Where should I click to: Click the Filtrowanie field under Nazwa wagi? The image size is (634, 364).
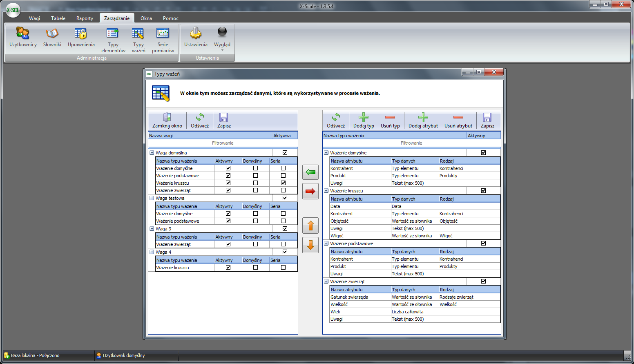click(x=223, y=143)
